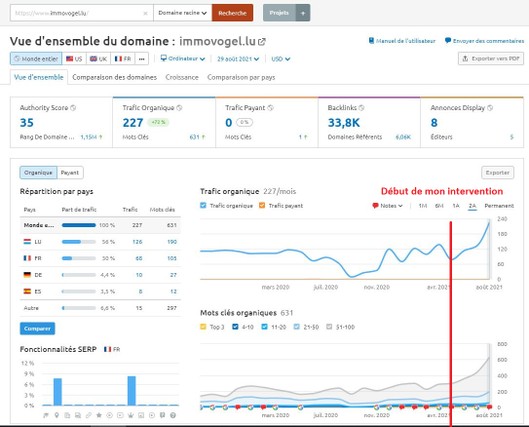Screen dimensions: 529x427
Task: Show the info tooltip for Annonces Display
Action: click(x=490, y=108)
